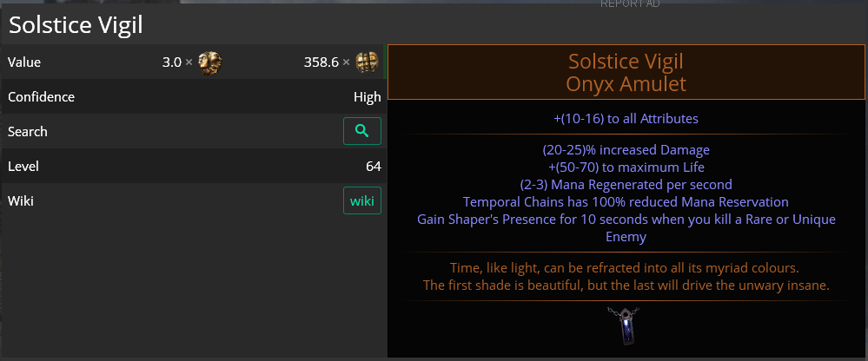This screenshot has height=361, width=868.
Task: Click the Confidence row label
Action: point(41,97)
